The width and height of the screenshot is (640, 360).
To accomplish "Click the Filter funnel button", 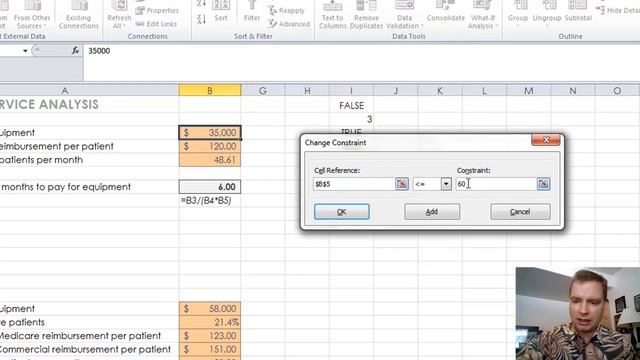I will click(x=252, y=12).
